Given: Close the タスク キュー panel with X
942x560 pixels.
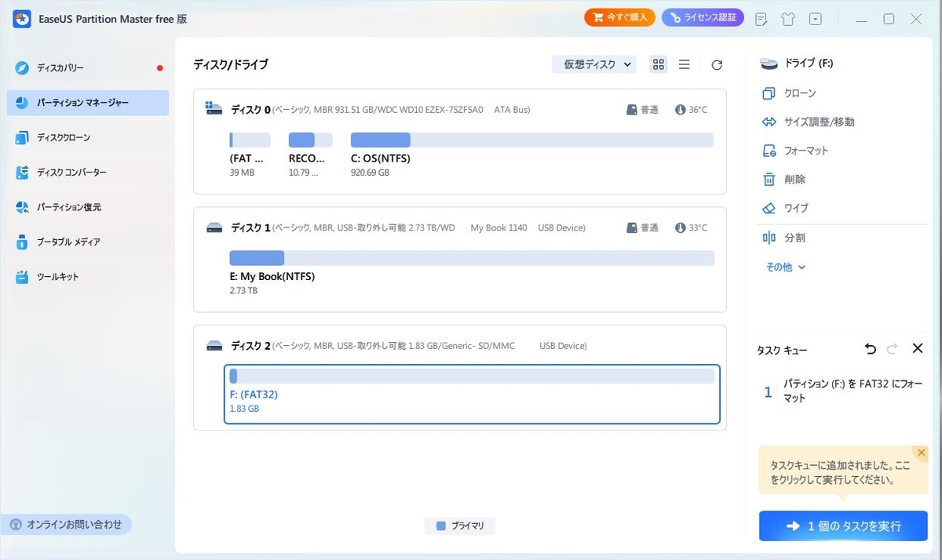Looking at the screenshot, I should point(918,348).
